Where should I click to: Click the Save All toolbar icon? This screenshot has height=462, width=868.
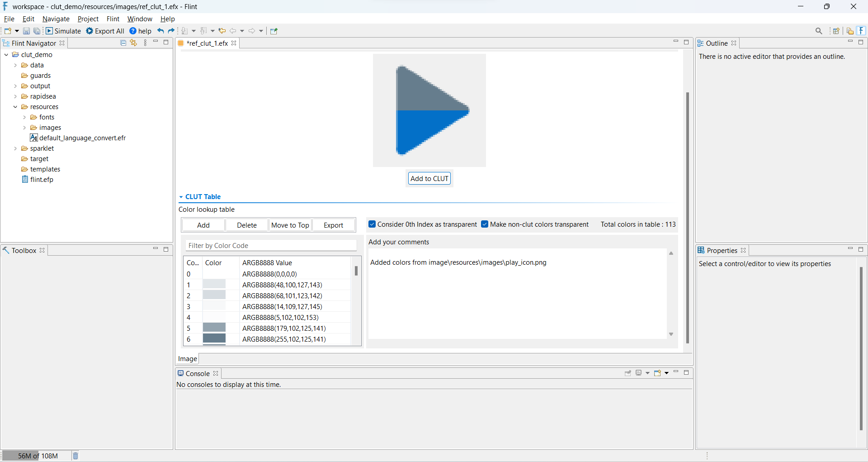pos(37,31)
